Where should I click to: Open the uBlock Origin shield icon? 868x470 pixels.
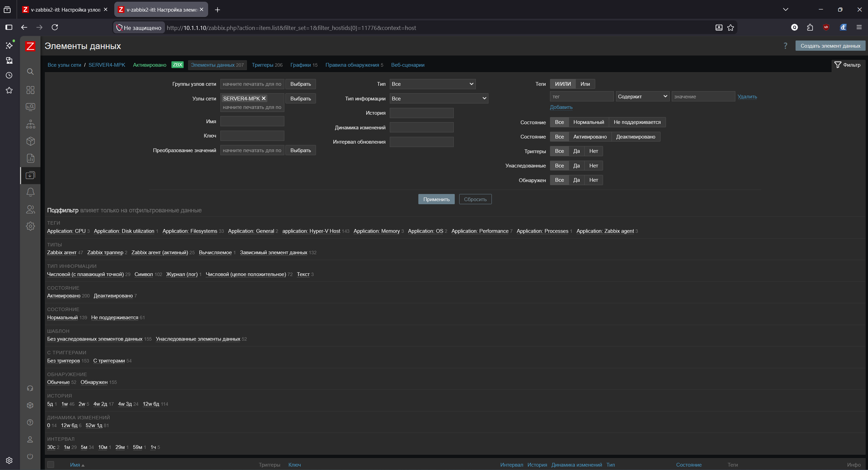click(x=826, y=28)
